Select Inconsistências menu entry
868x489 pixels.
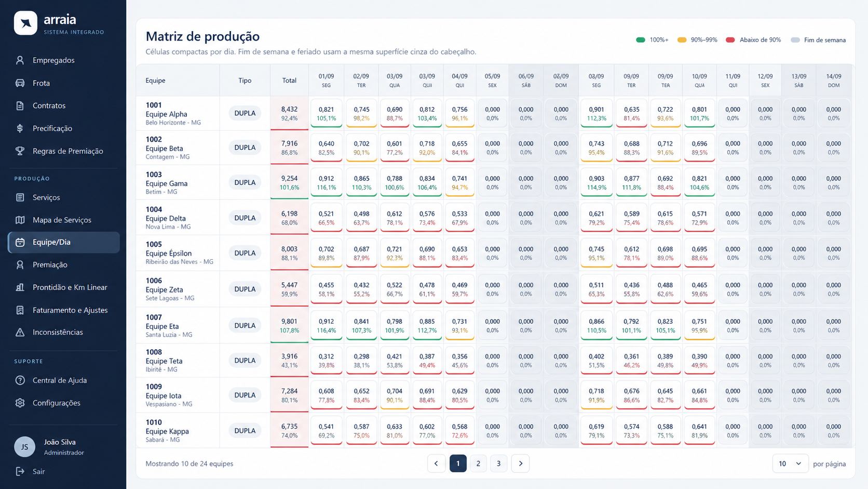(63, 333)
